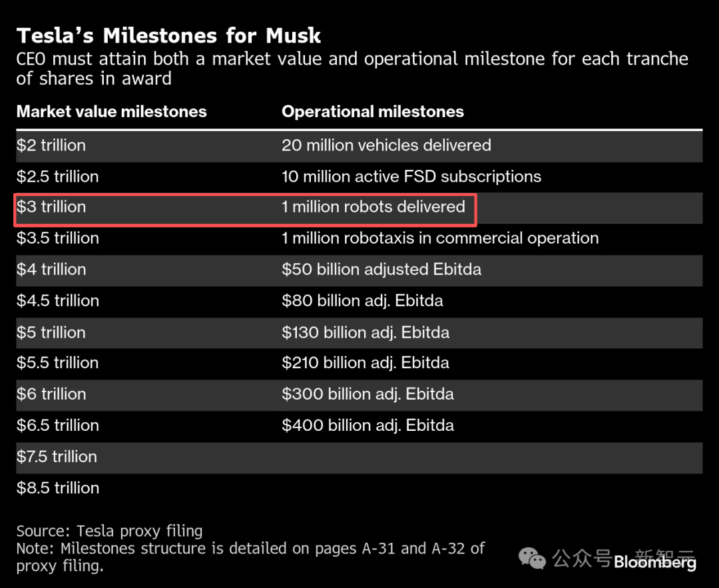
Task: Select the "Market value milestones" column header
Action: (x=111, y=111)
